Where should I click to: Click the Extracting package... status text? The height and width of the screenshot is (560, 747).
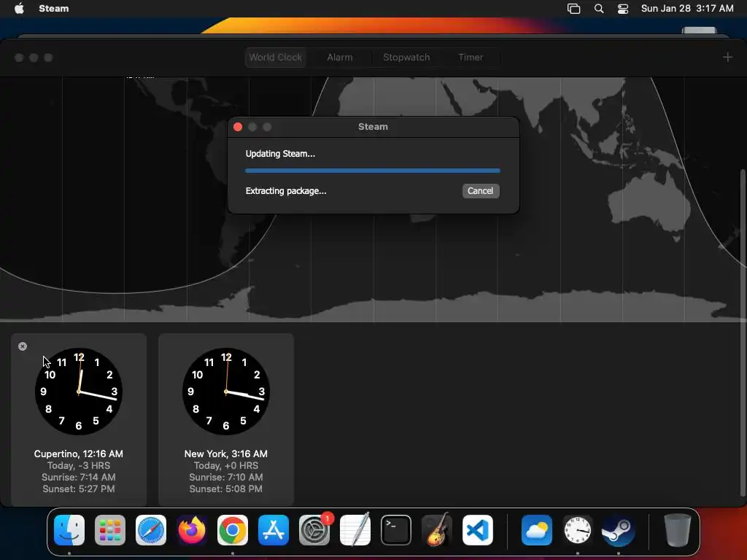point(286,191)
